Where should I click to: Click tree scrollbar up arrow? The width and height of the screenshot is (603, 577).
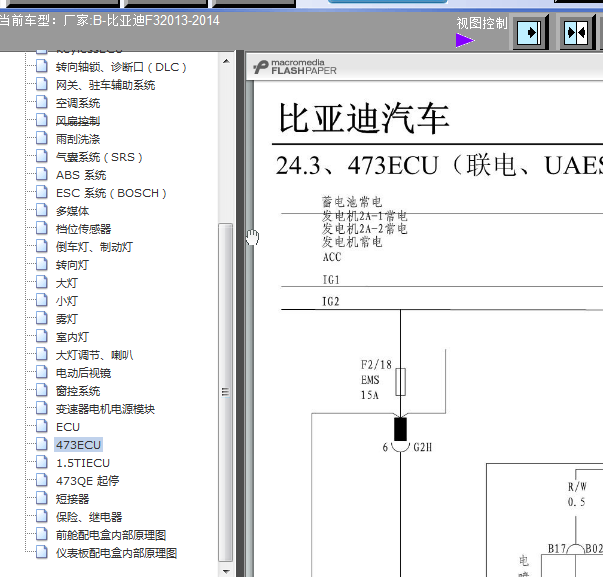tap(226, 61)
